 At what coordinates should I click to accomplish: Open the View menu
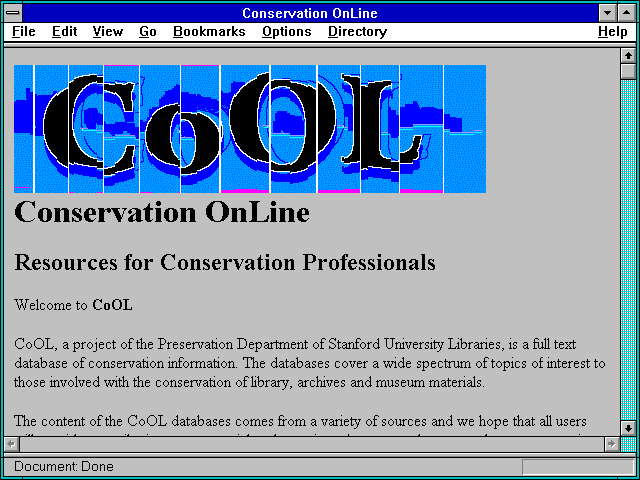click(108, 32)
